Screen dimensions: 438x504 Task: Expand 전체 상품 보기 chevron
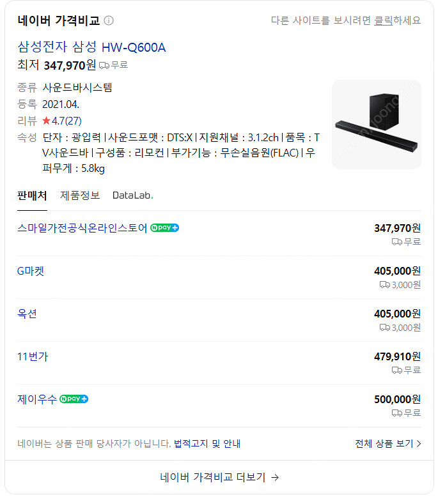pos(419,443)
